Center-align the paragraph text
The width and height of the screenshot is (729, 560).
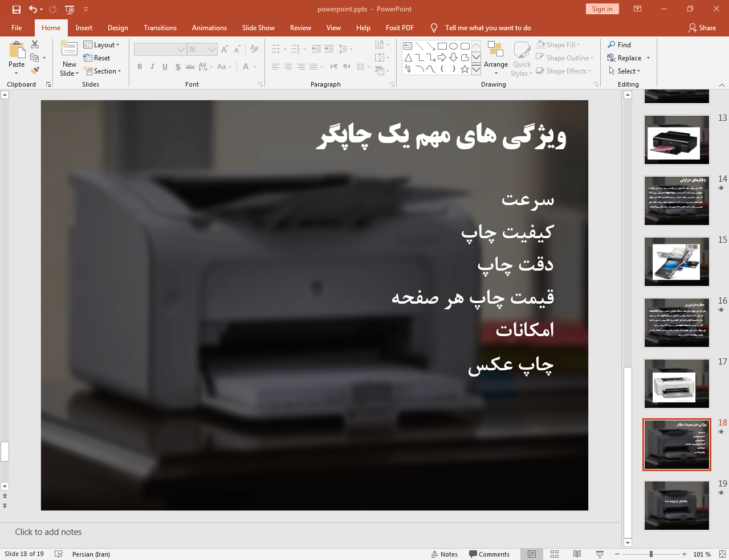point(288,67)
